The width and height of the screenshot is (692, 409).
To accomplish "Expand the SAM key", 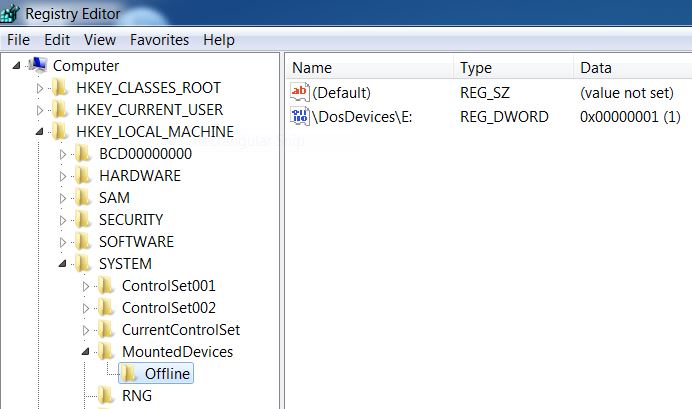I will point(63,199).
